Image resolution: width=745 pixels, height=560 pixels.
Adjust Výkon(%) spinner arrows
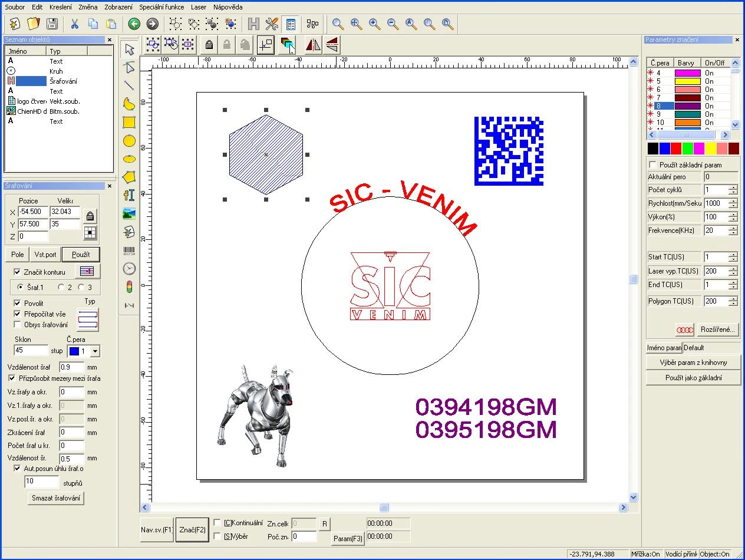(x=733, y=217)
